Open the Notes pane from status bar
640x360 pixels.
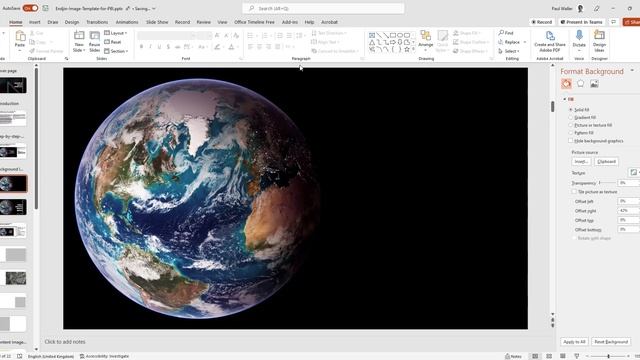click(x=513, y=356)
